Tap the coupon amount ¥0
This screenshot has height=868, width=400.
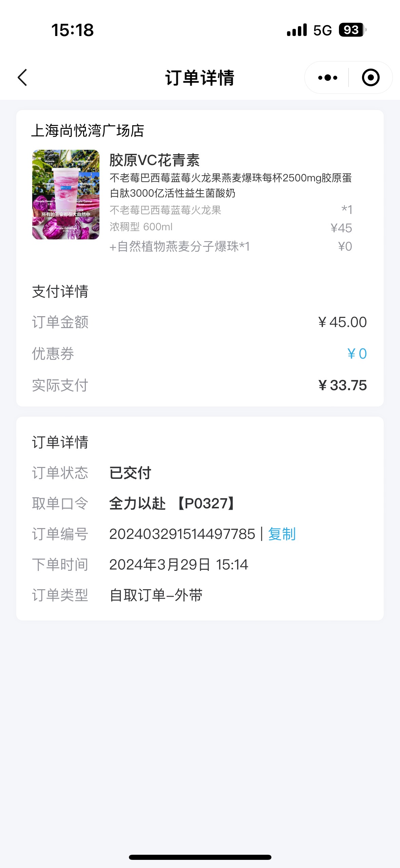357,354
